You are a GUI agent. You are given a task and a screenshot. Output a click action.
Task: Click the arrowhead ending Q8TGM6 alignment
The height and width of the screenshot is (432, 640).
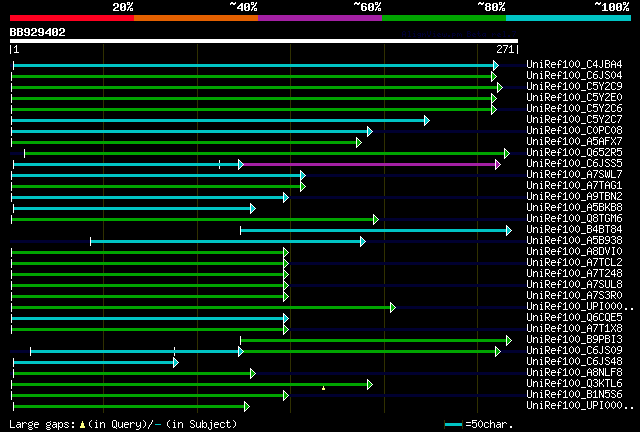pos(376,220)
